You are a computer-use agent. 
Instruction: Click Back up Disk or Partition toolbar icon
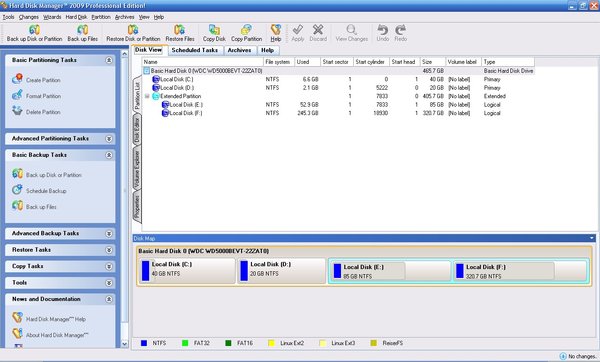(34, 30)
